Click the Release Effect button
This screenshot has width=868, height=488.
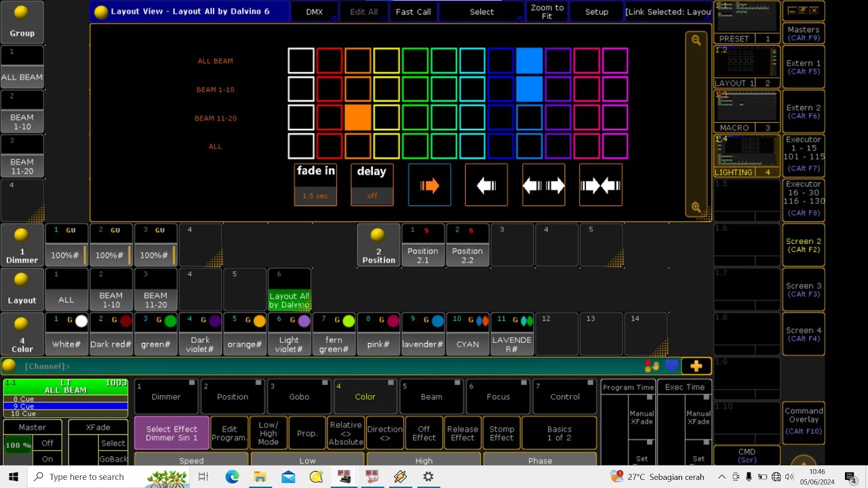click(462, 433)
